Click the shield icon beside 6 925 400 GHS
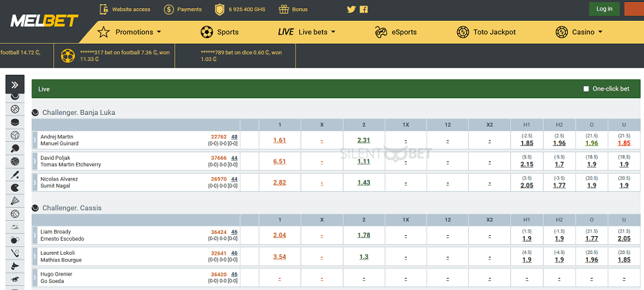The height and width of the screenshot is (290, 644). point(220,9)
